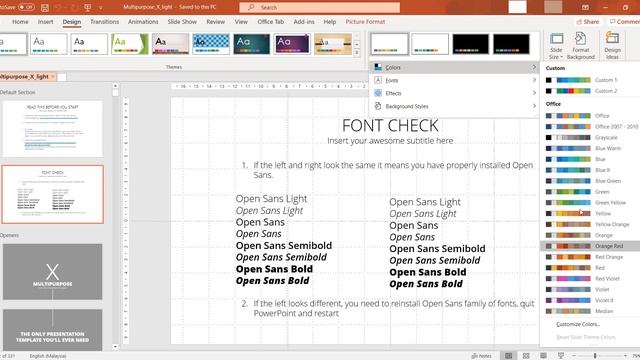Viewport: 640px width, 360px height.
Task: Click the slide panel scroll-down arrow
Action: coord(115,347)
